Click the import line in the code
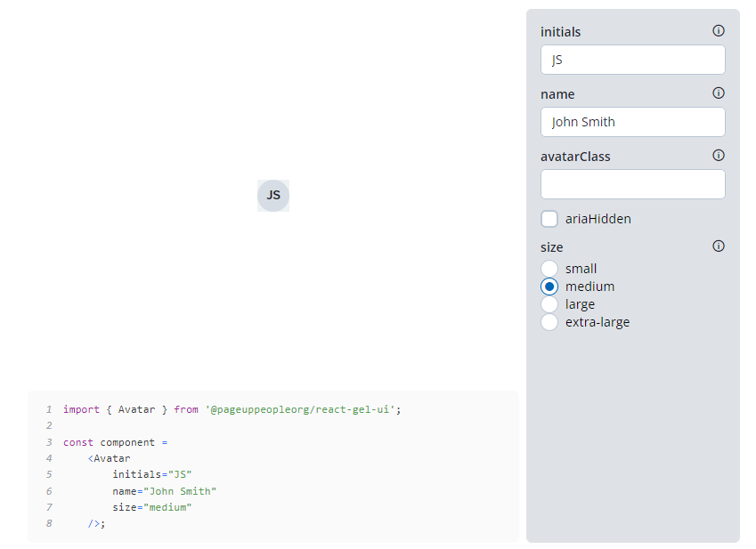The image size is (756, 549). pos(232,409)
